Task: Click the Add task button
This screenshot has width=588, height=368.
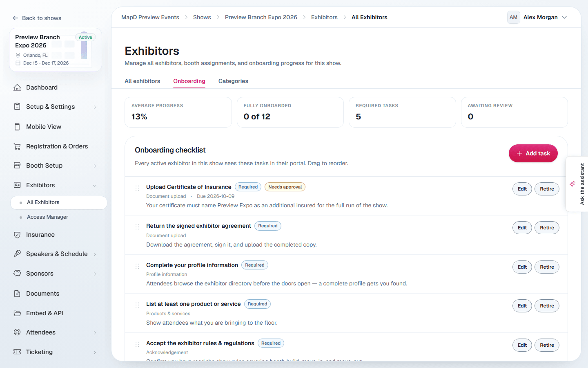Action: [x=533, y=153]
